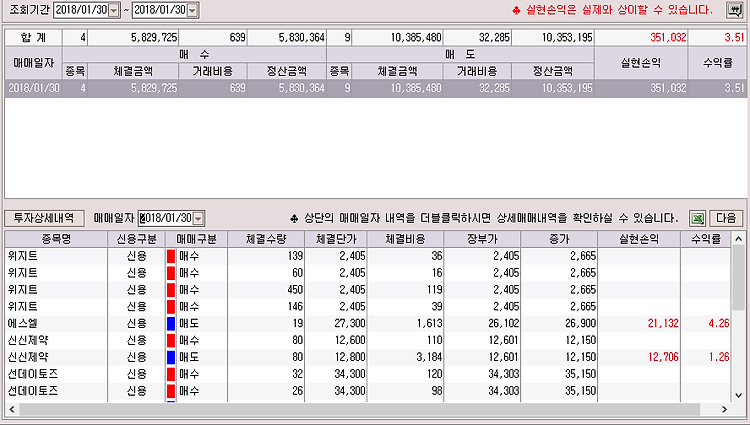Screen dimensions: 750x425
Task: Click the 매수 group header
Action: pyautogui.click(x=194, y=54)
